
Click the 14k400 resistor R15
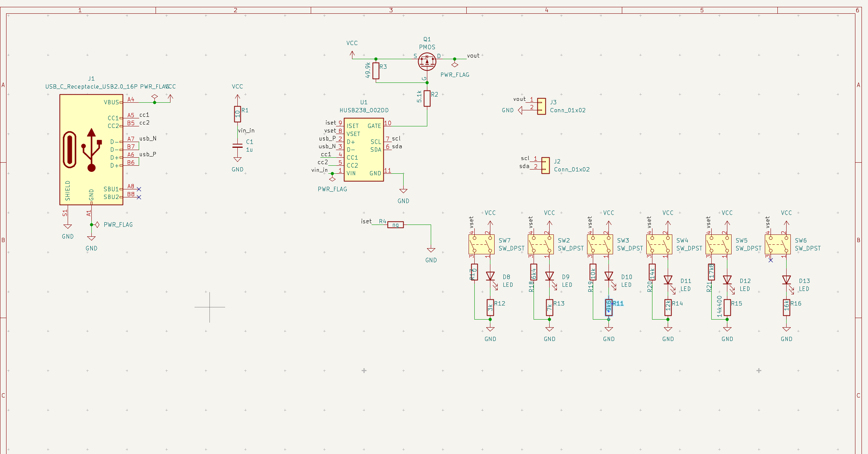(x=727, y=307)
